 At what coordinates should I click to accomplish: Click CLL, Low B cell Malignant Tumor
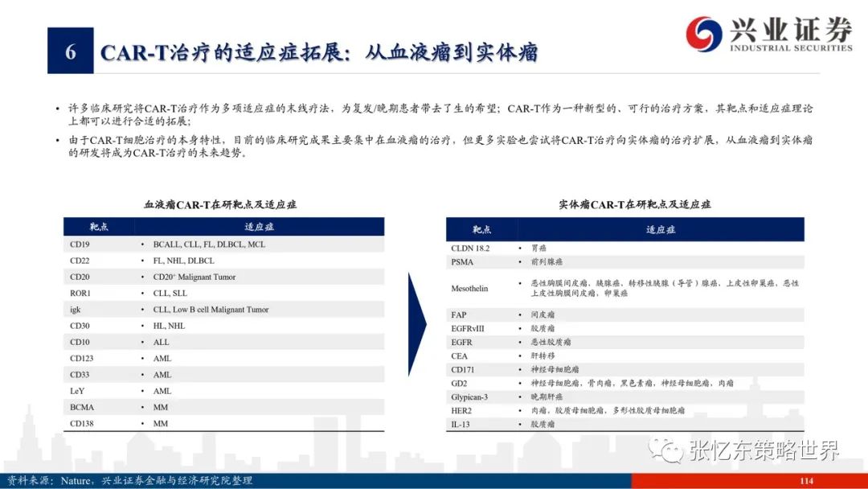pos(211,310)
